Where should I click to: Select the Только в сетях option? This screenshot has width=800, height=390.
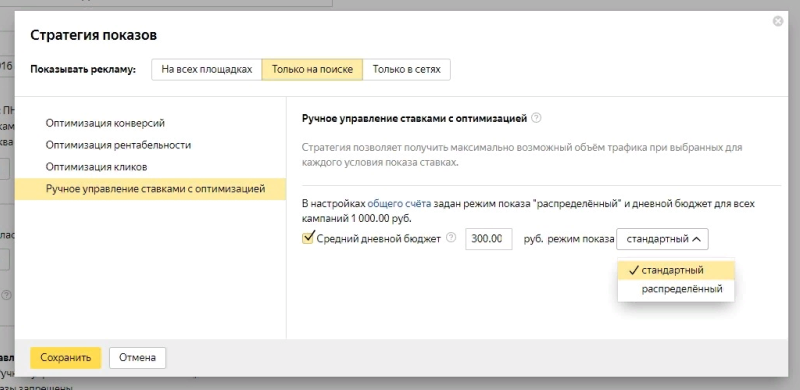pyautogui.click(x=407, y=69)
